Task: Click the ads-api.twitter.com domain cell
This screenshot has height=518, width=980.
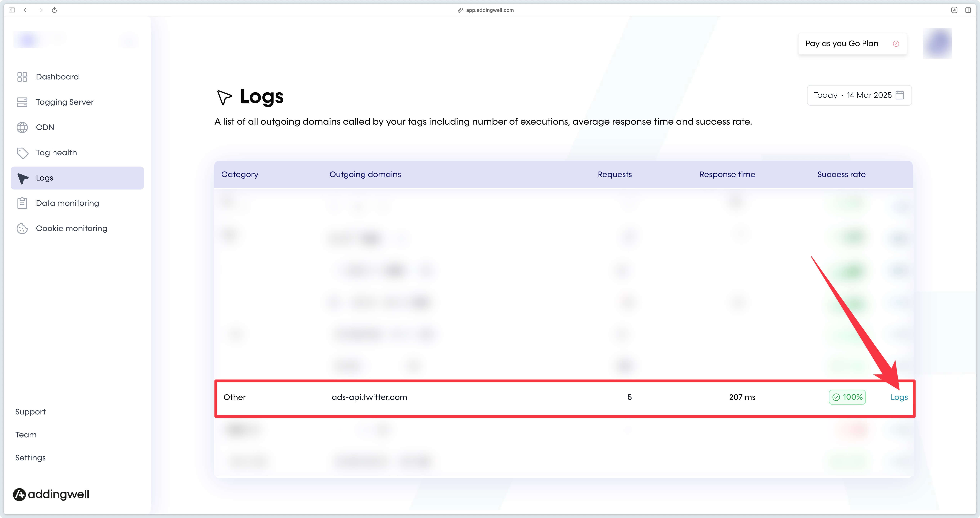Action: point(369,397)
